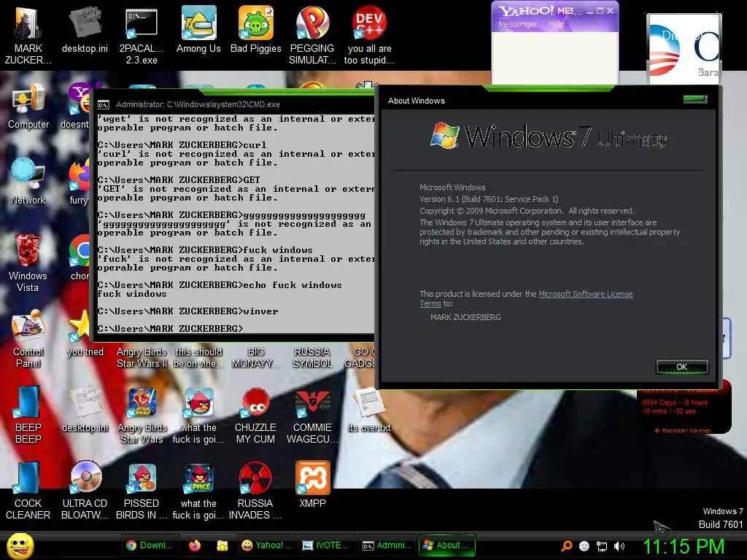Open the Network desktop icon

(x=28, y=181)
